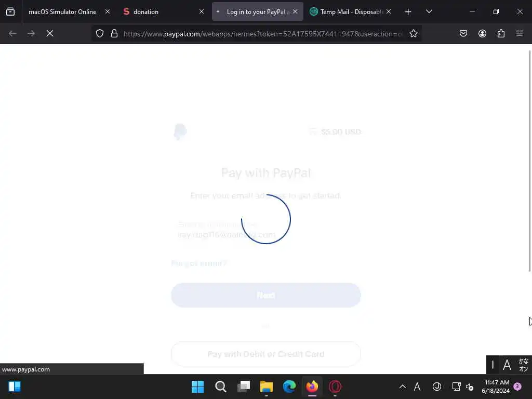Viewport: 532px width, 399px height.
Task: Stop loading the page
Action: (50, 33)
